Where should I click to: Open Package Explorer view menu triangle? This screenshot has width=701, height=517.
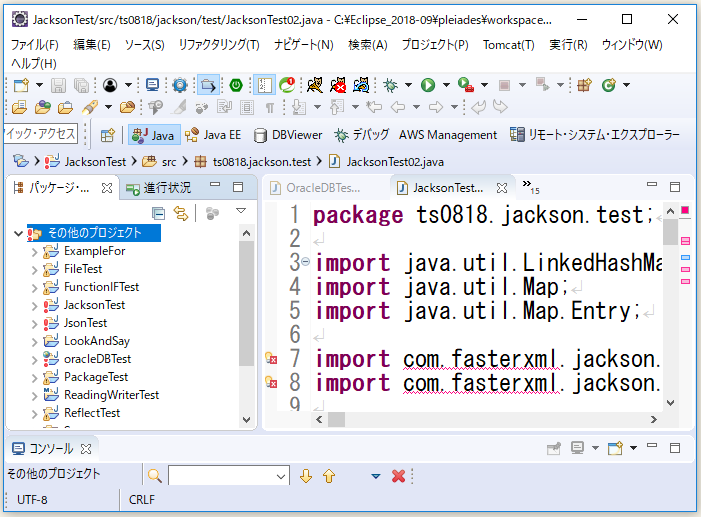(x=241, y=211)
